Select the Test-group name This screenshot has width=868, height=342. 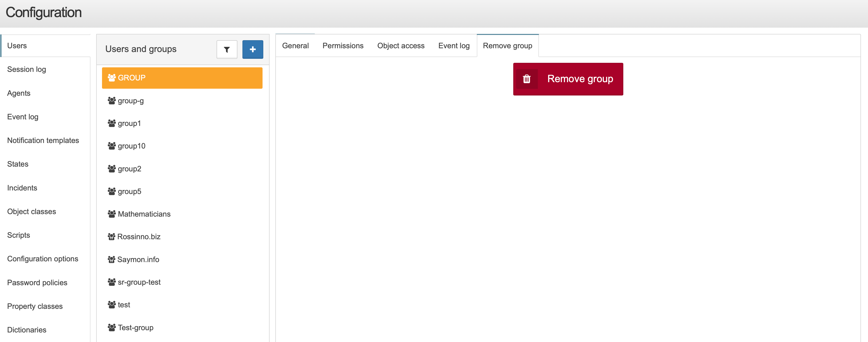[x=136, y=327]
